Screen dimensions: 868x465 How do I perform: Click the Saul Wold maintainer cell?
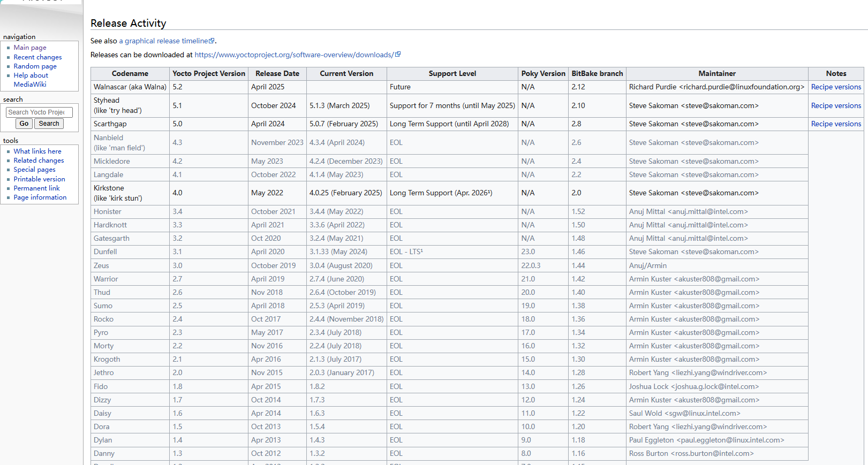(x=717, y=414)
